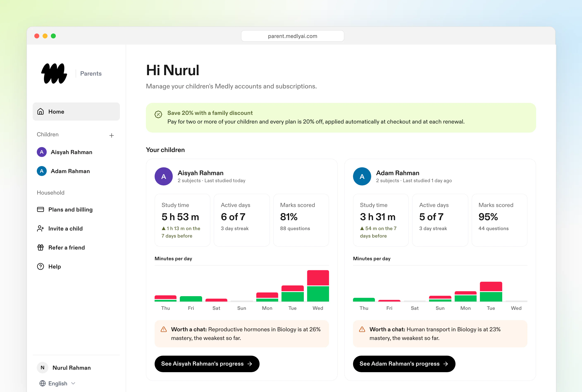
Task: Click Nurul Rahman account name
Action: point(72,368)
